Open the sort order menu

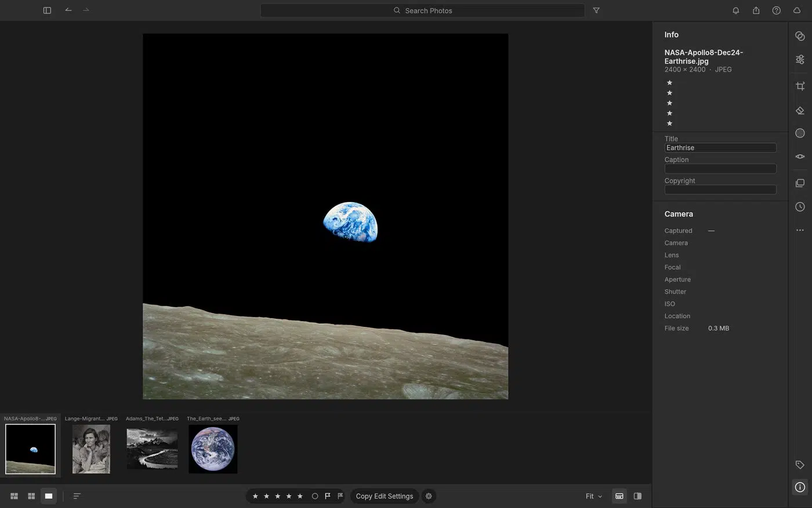(x=77, y=496)
